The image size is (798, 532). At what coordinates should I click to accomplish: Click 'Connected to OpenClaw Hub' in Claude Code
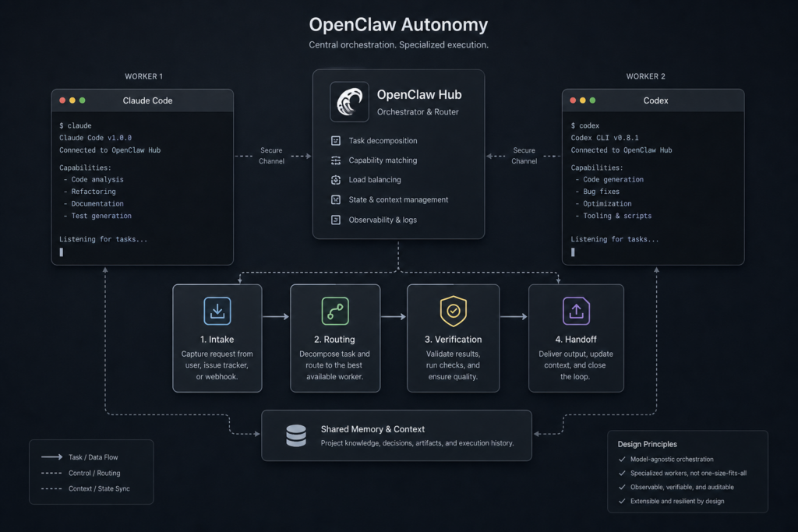(109, 150)
